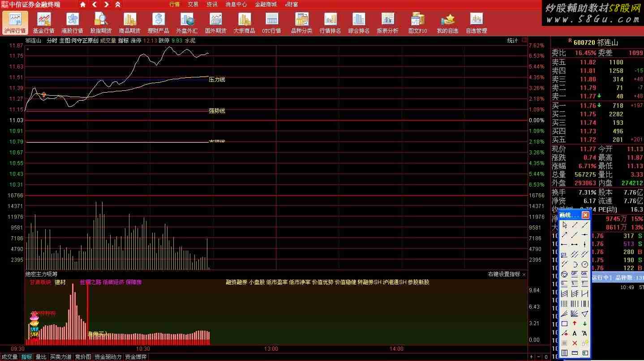
Task: Switch to 资金驱动力 bottom tab
Action: point(108,357)
